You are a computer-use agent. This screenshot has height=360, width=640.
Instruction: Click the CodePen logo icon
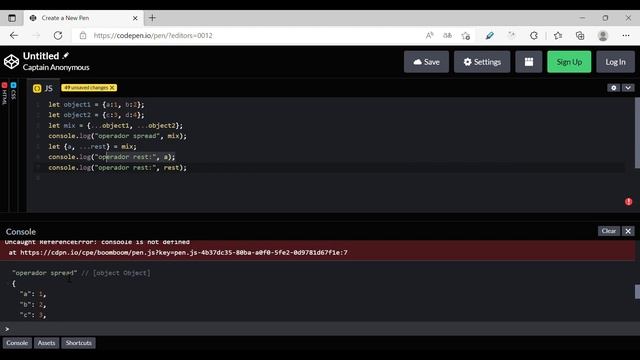tap(11, 62)
